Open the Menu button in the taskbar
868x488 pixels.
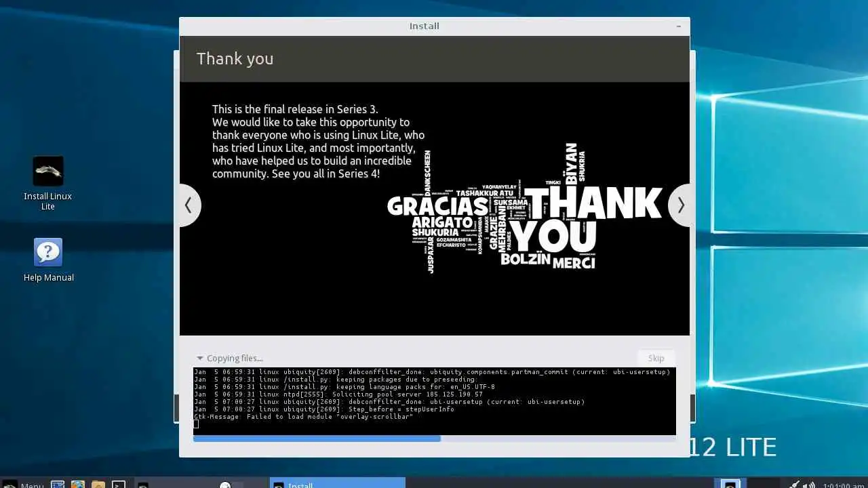pos(24,484)
